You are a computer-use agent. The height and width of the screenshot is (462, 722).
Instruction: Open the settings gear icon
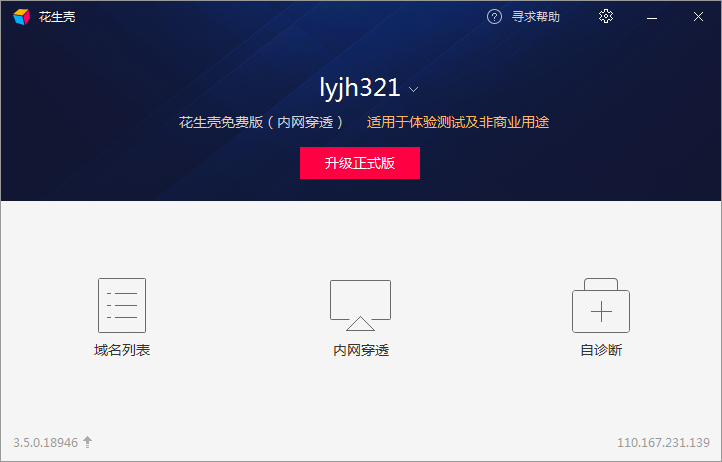click(x=606, y=17)
